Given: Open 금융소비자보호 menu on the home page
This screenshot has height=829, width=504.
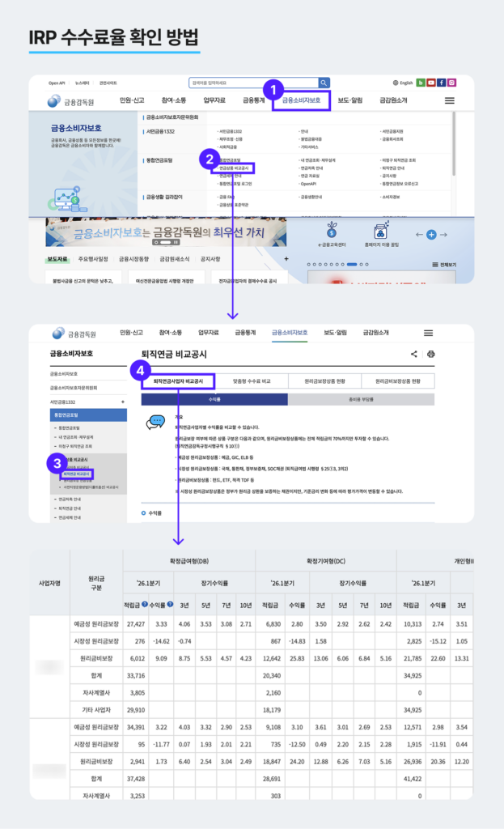Looking at the screenshot, I should (x=301, y=100).
